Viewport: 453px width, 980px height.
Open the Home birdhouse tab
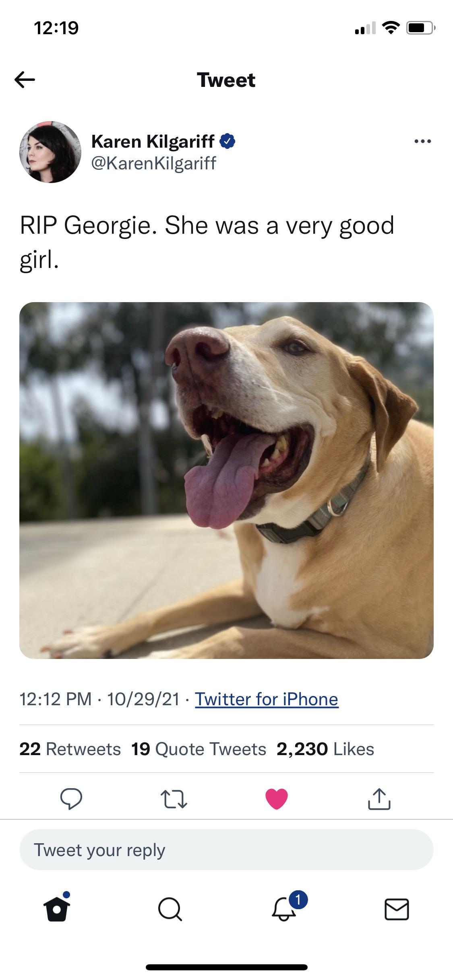tap(57, 908)
